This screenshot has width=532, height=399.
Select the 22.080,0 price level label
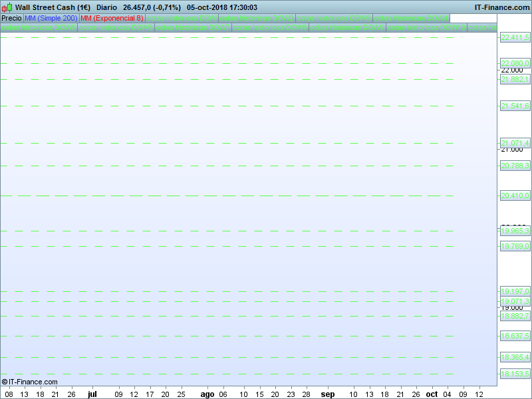515,63
